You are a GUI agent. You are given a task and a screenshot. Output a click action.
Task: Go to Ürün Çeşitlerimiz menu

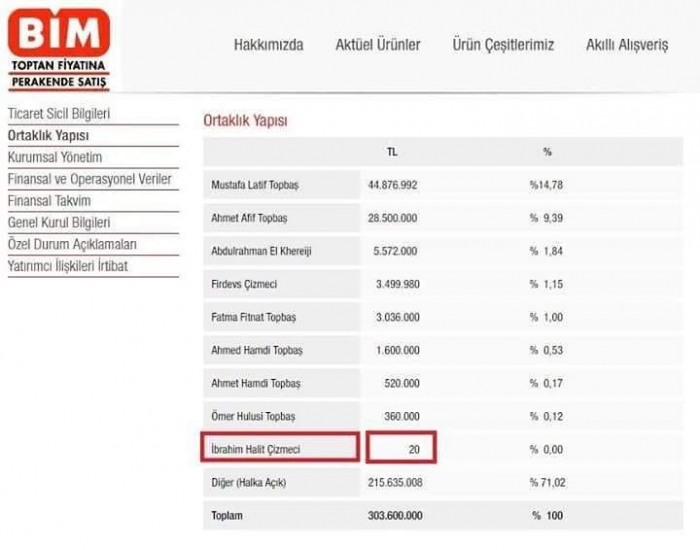tap(502, 45)
